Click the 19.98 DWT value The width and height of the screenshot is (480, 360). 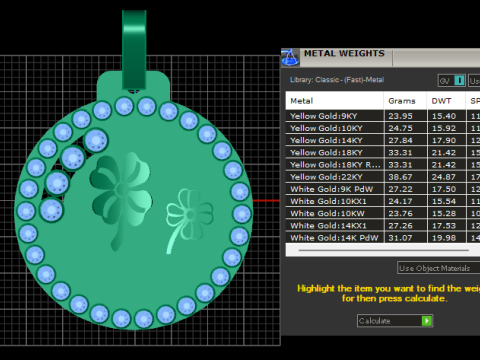(x=444, y=238)
